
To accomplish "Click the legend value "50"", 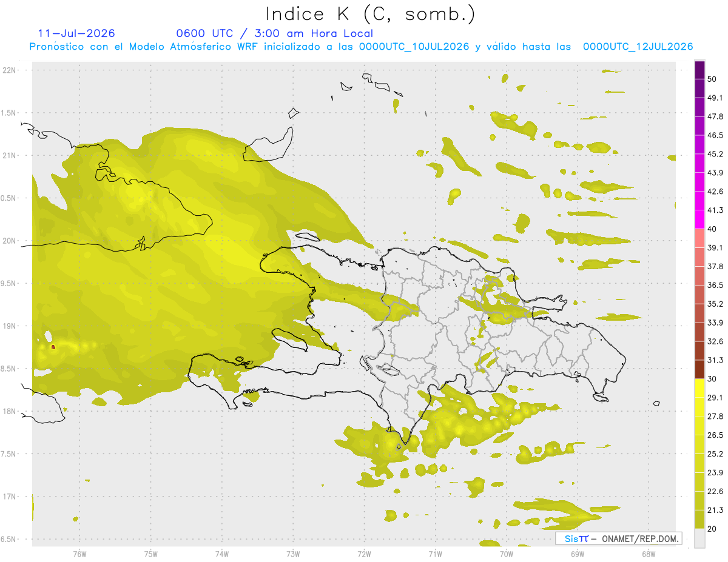I will (x=712, y=79).
